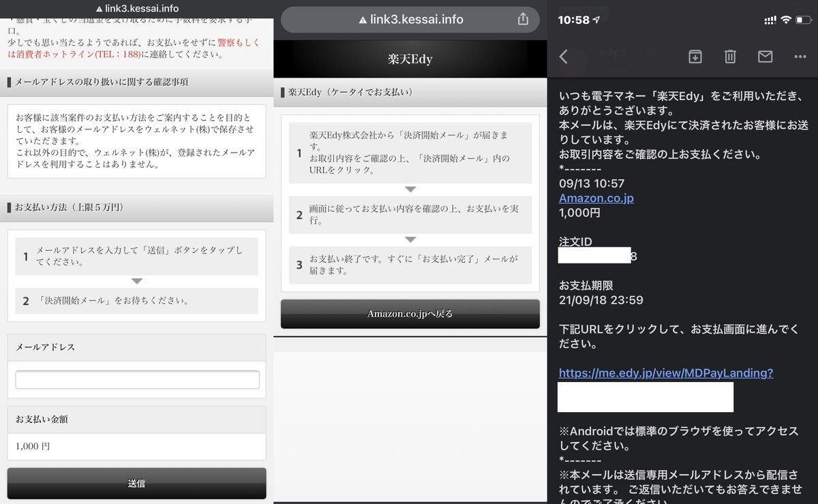Go back with the mail app chevron
The height and width of the screenshot is (504, 818).
[x=563, y=57]
